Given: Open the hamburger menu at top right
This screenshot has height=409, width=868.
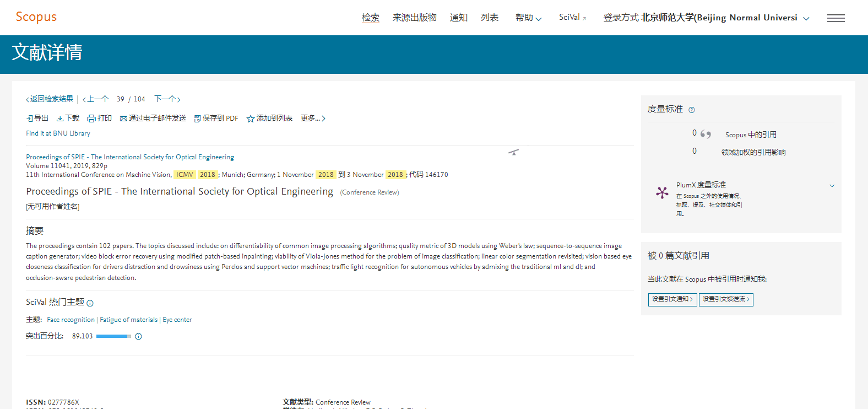Looking at the screenshot, I should pos(836,18).
